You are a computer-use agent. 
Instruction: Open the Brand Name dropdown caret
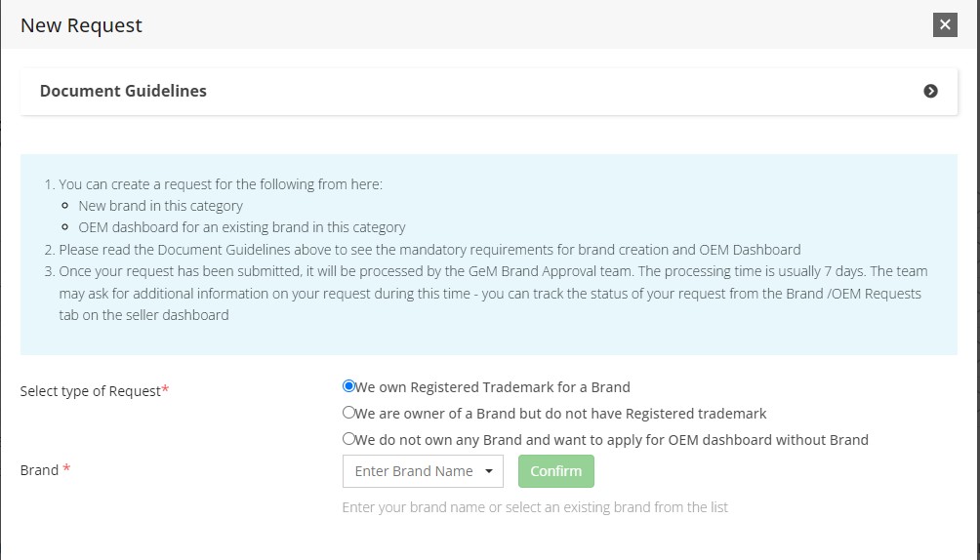[488, 471]
